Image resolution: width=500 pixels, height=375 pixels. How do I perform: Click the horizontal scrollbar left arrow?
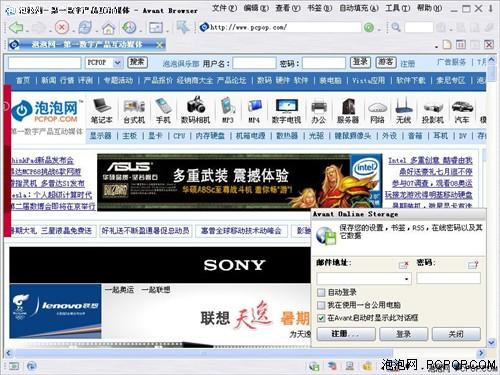tap(9, 353)
